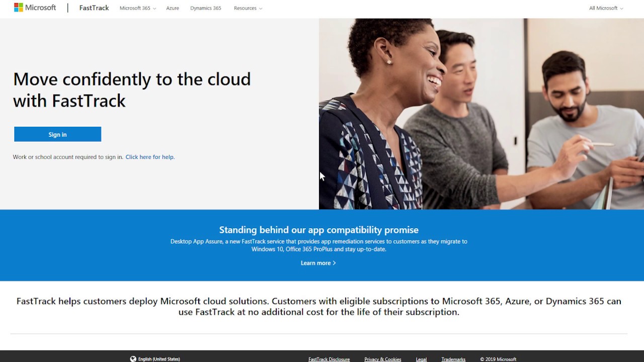This screenshot has height=362, width=644.
Task: Expand the Microsoft 365 menu
Action: 137,8
